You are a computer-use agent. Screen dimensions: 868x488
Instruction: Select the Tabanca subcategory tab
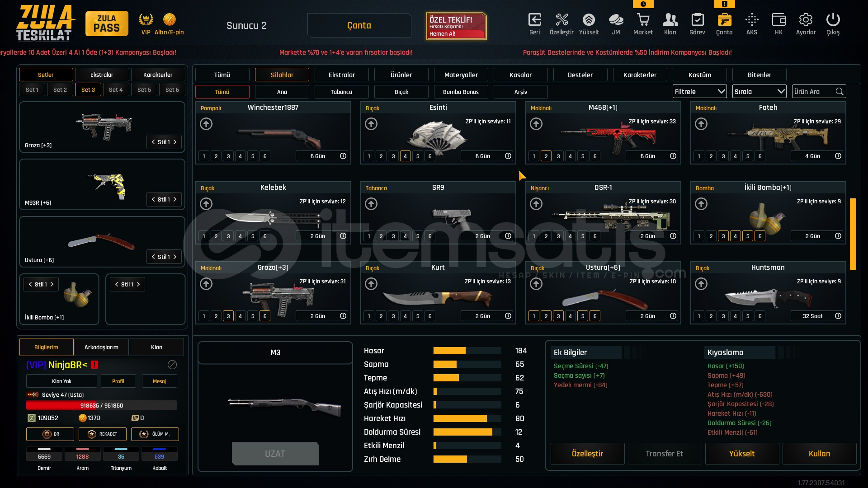click(x=341, y=92)
